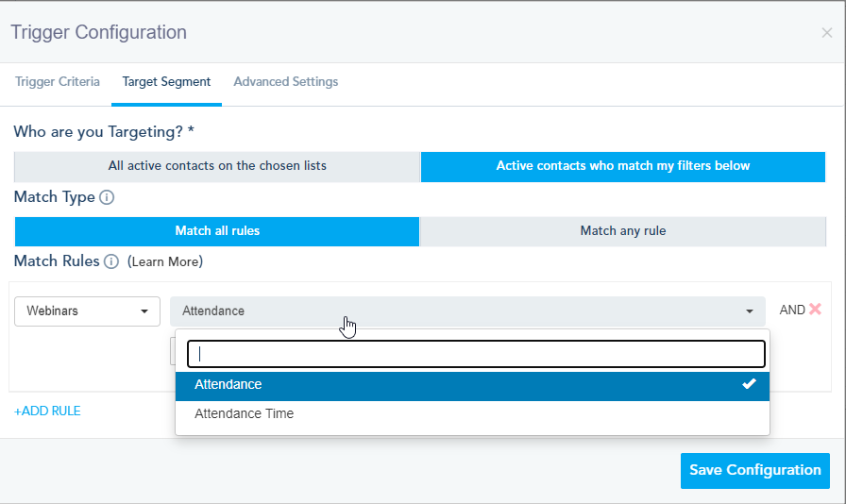Click the +ADD RULE link
The width and height of the screenshot is (846, 504).
(x=47, y=412)
